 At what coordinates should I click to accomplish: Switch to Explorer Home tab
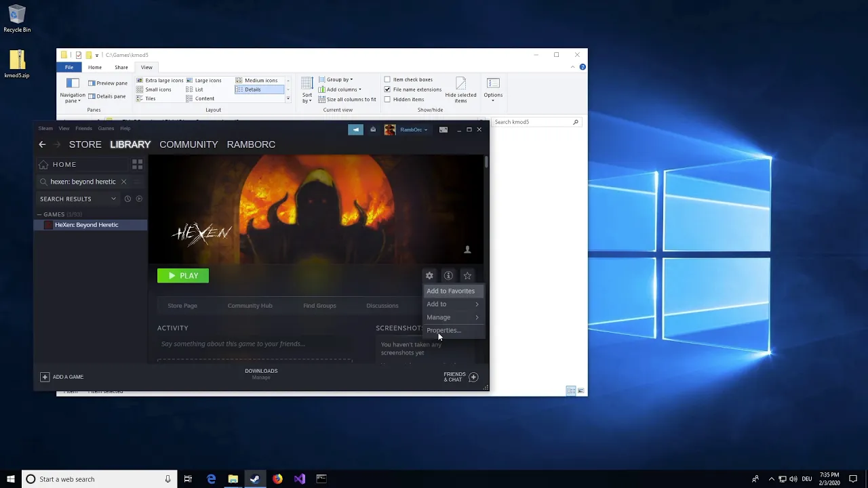(94, 67)
